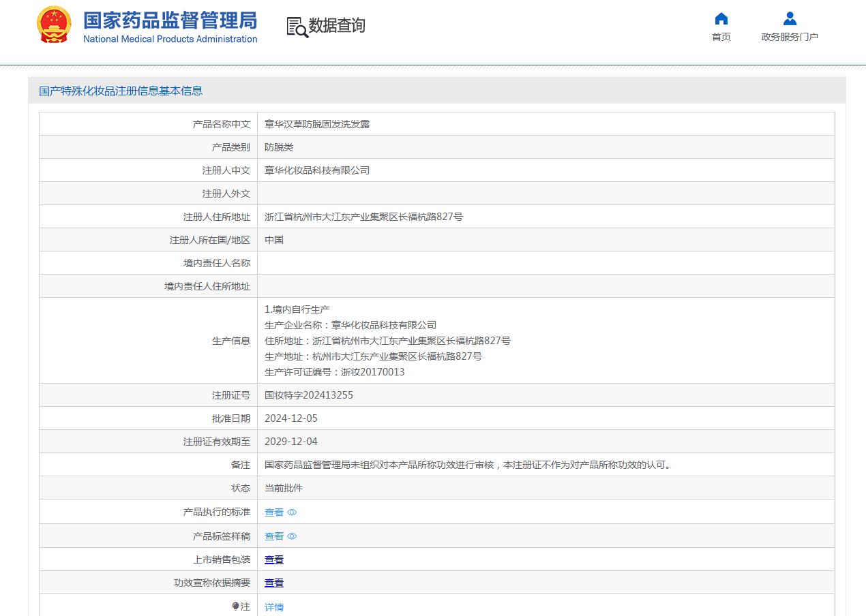Click the 数据查询 heading text
Image resolution: width=866 pixels, height=616 pixels.
[x=337, y=26]
